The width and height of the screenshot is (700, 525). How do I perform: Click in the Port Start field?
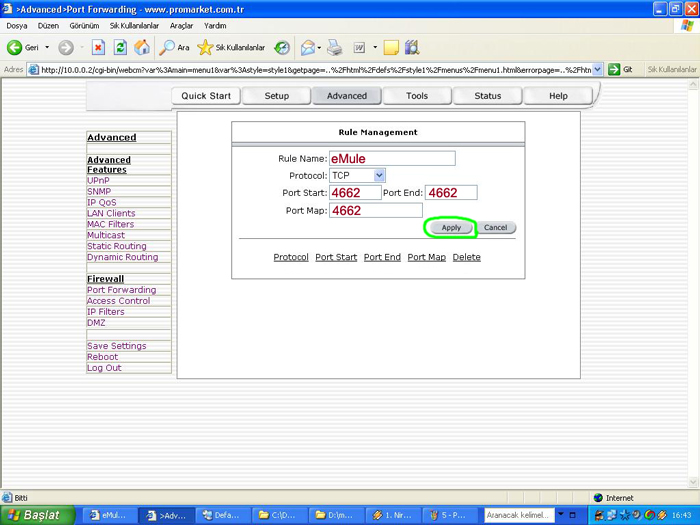pos(355,193)
